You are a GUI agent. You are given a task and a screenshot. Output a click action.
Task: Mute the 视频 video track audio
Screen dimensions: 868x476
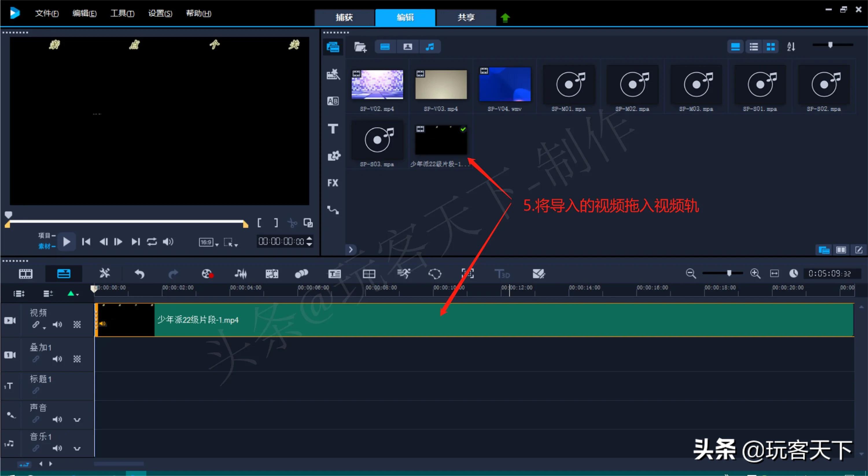point(57,324)
